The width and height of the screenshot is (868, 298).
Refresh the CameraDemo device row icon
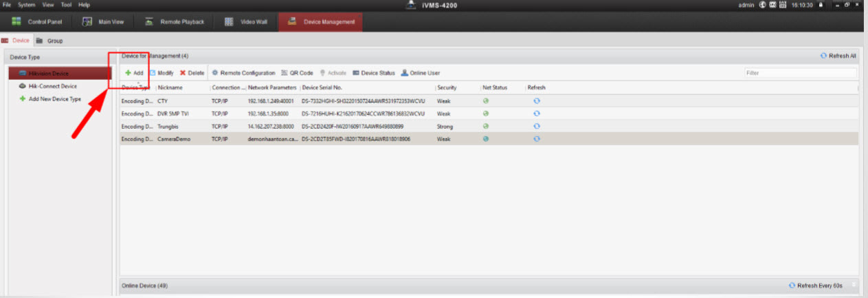[536, 138]
